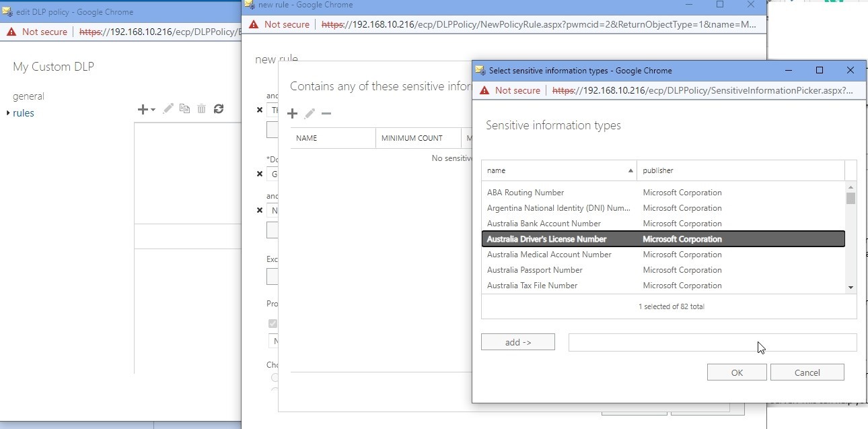
Task: Cancel the sensitive information types picker
Action: (807, 372)
